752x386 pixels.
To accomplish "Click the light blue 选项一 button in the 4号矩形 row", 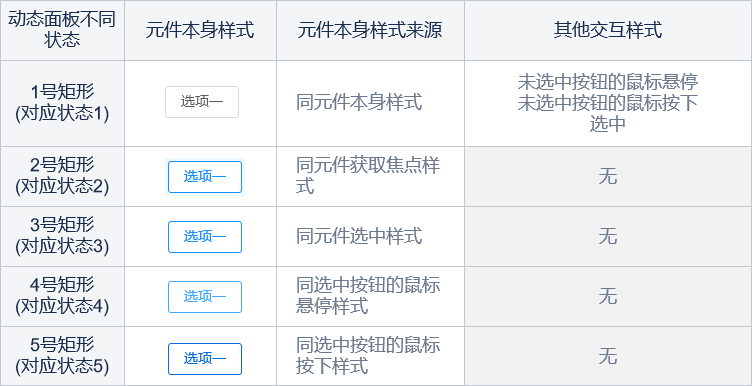I will 205,297.
